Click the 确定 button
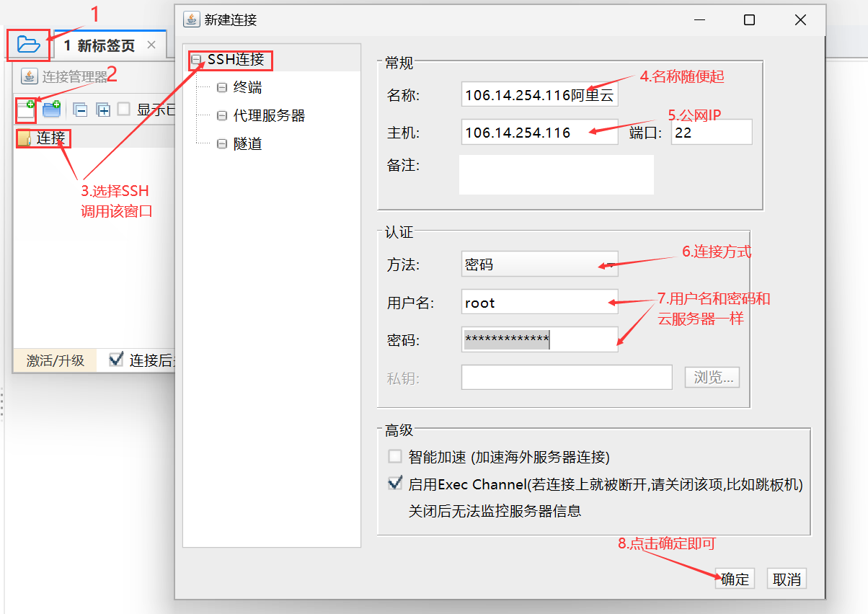868x614 pixels. (x=735, y=579)
